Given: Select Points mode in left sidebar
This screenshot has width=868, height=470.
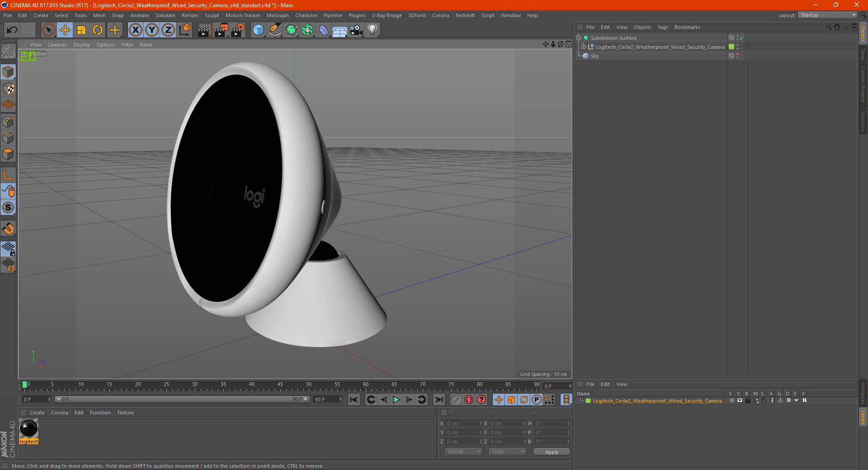Looking at the screenshot, I should [x=8, y=122].
